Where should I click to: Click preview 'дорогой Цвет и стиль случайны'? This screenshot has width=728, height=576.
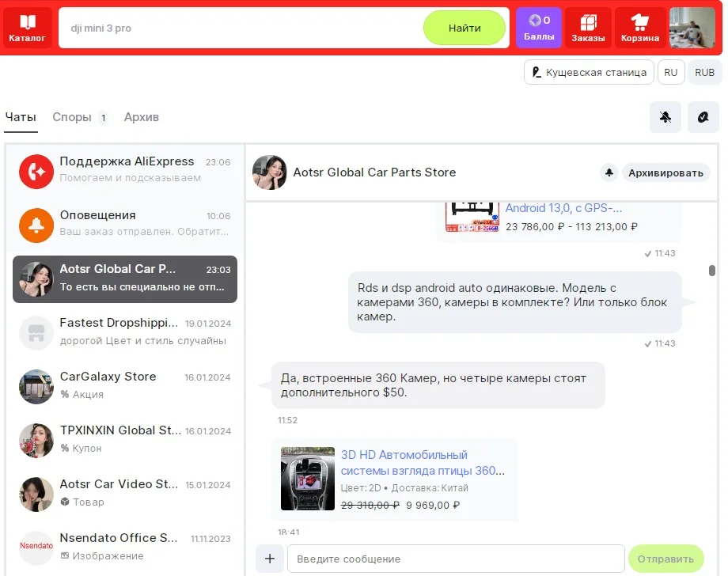coord(143,341)
